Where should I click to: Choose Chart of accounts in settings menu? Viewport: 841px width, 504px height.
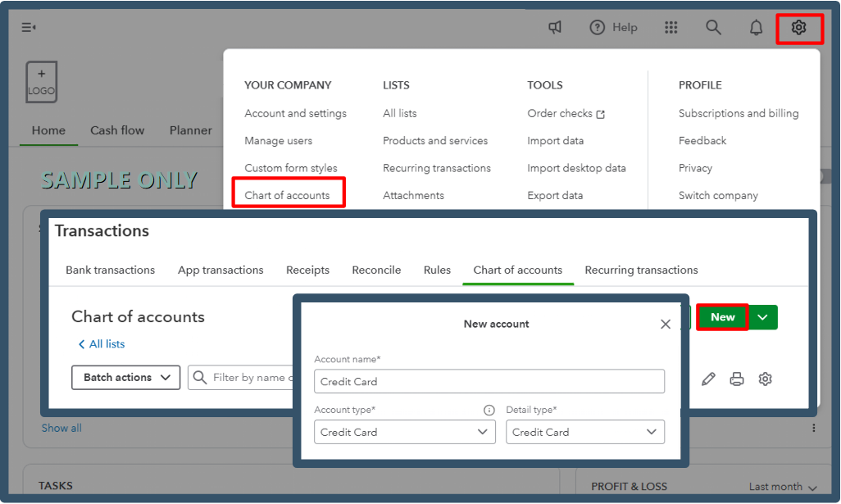tap(287, 196)
